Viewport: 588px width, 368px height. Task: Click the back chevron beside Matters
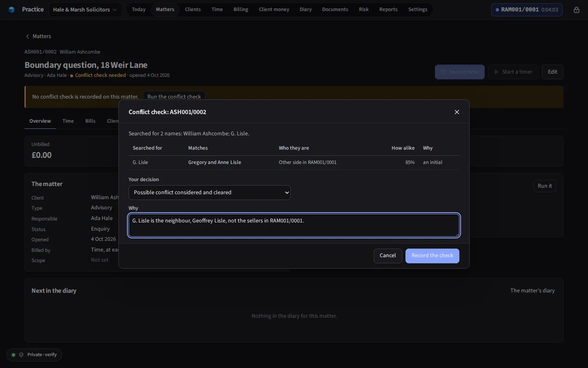coord(27,36)
